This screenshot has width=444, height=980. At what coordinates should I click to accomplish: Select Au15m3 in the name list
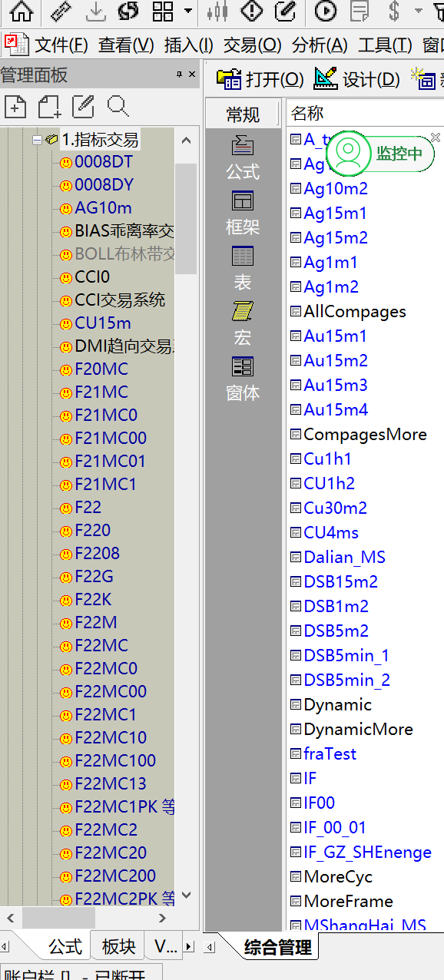coord(336,385)
